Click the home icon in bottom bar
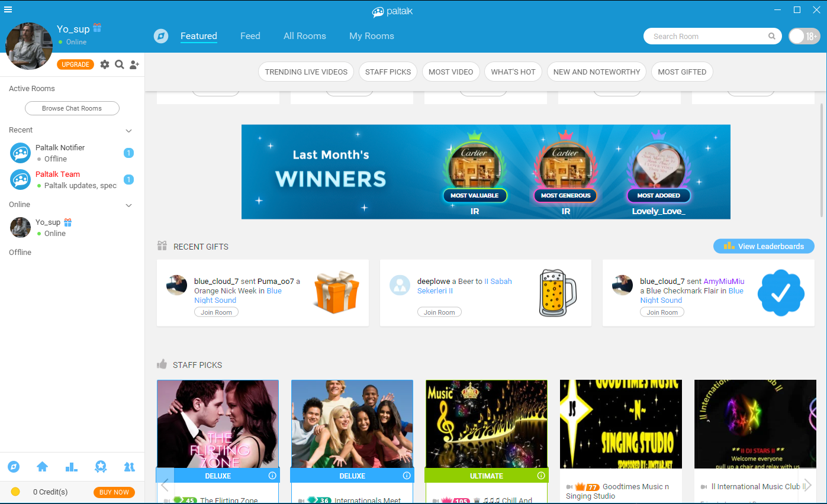 pyautogui.click(x=43, y=467)
